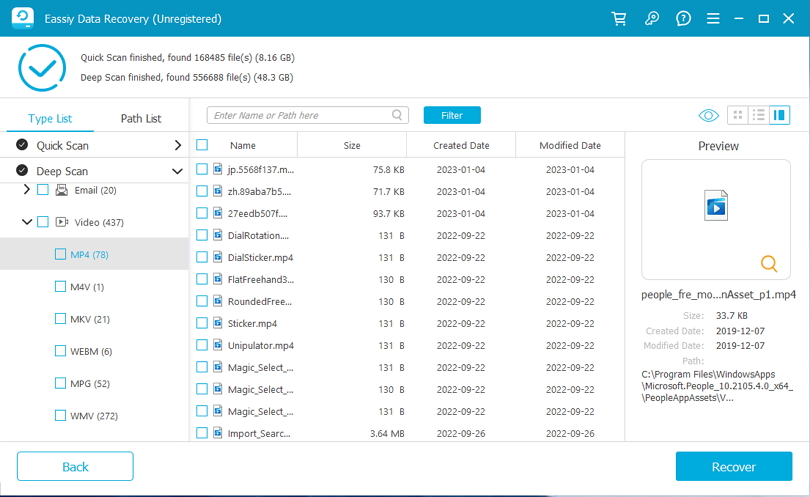Screen dimensions: 810x497
Task: Check the MKV (21) checkbox
Action: coord(60,319)
